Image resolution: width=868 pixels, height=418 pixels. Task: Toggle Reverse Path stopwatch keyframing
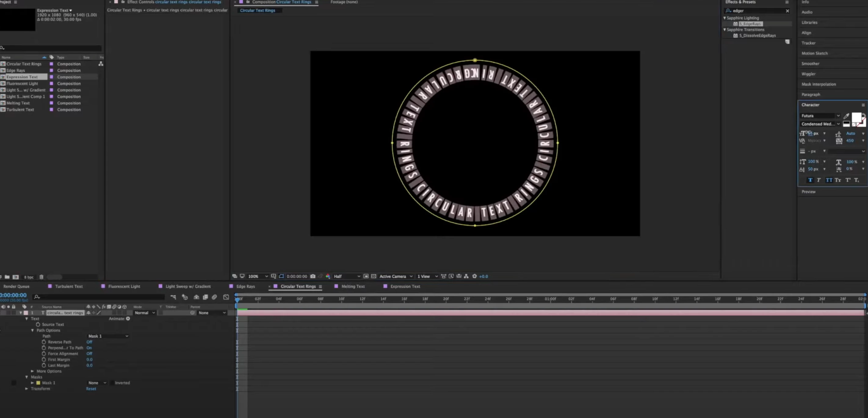pyautogui.click(x=44, y=342)
